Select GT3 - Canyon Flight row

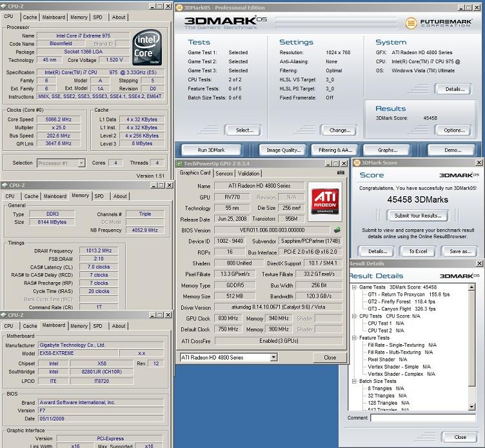tap(402, 309)
